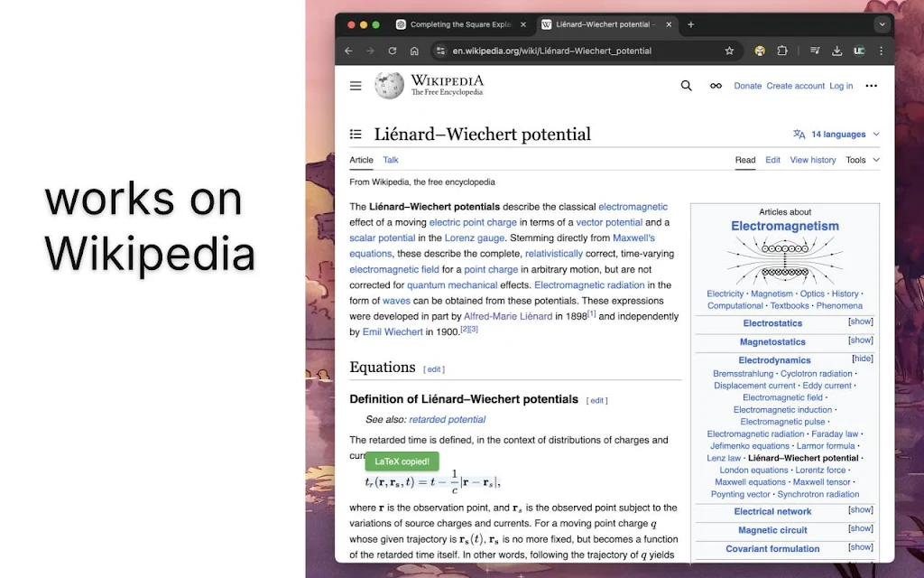The image size is (924, 578).
Task: Click the UC extension icon
Action: (859, 51)
